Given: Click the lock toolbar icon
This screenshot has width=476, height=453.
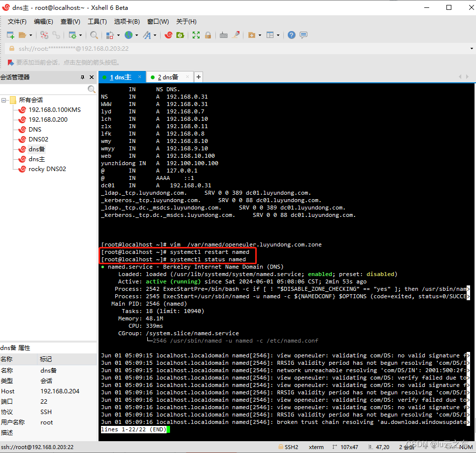Looking at the screenshot, I should 208,35.
